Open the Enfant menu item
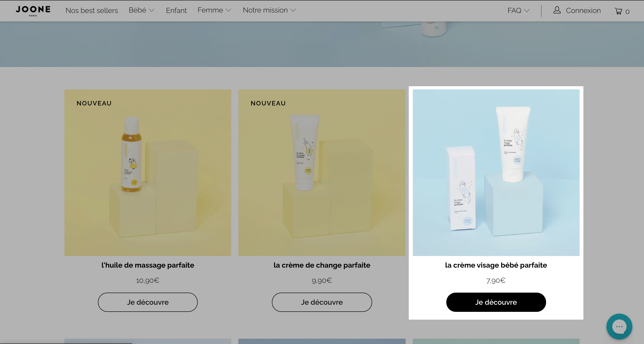Image resolution: width=644 pixels, height=344 pixels. (x=176, y=10)
